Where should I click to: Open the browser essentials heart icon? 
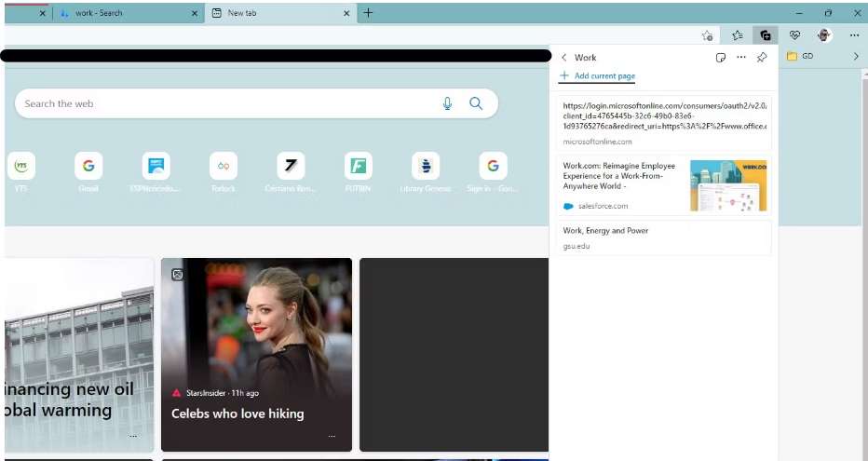794,35
